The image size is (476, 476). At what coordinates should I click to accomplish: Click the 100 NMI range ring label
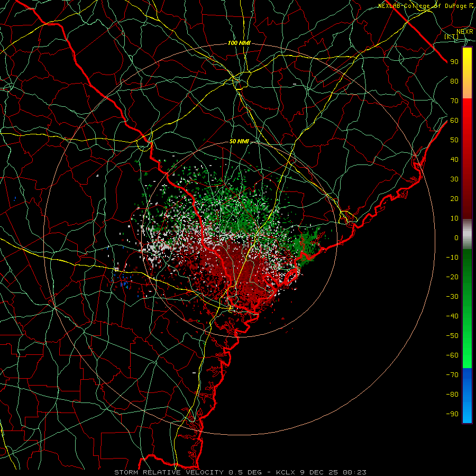[x=239, y=43]
